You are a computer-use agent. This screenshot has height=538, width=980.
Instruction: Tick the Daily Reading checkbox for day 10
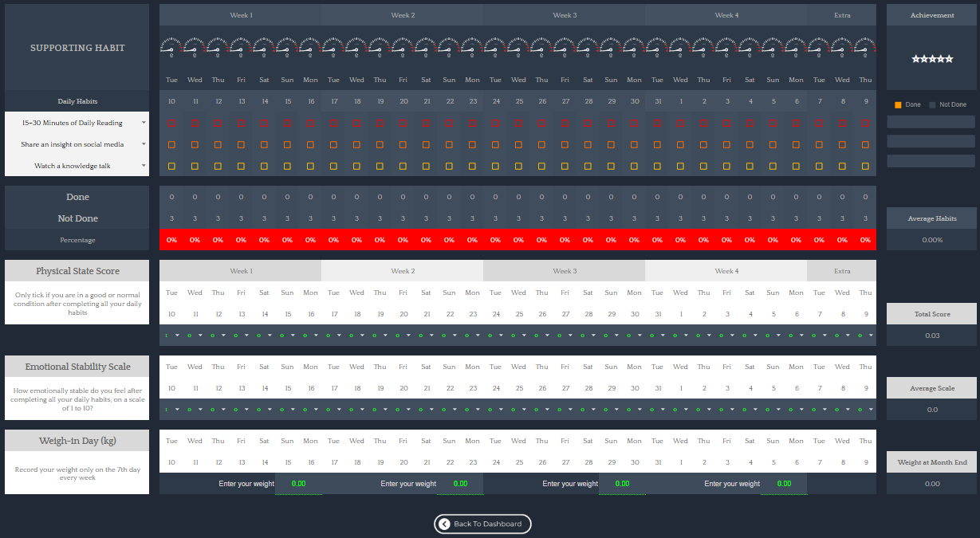(171, 124)
